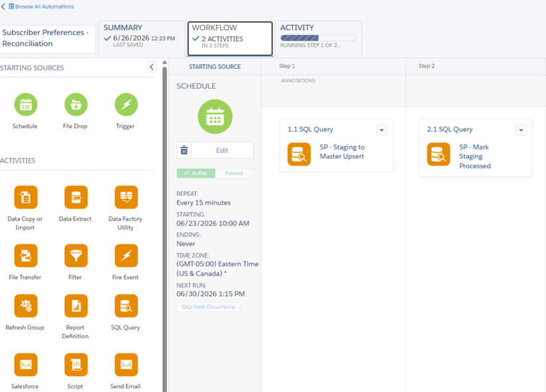The image size is (546, 392).
Task: Click the Annotations label under Step 1
Action: click(298, 81)
